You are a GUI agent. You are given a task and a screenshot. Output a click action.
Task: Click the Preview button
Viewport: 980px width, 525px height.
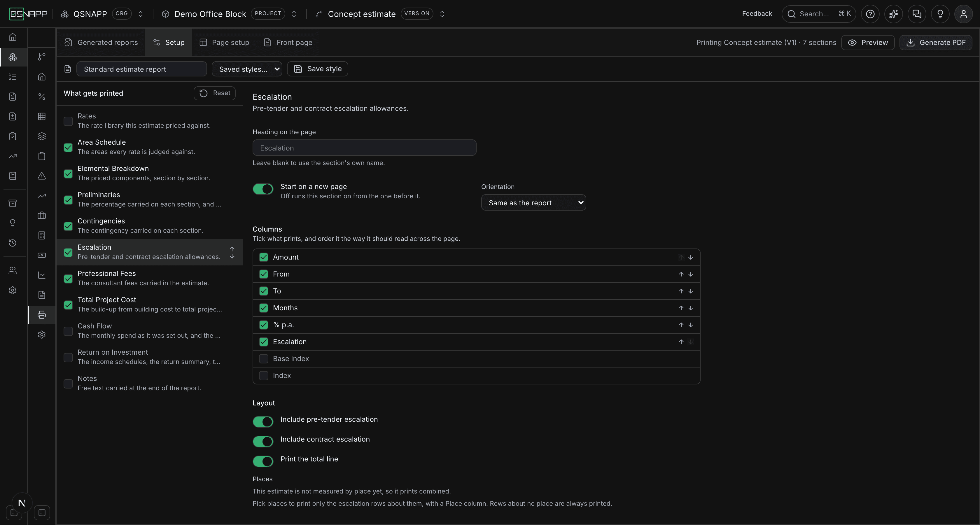pyautogui.click(x=868, y=42)
